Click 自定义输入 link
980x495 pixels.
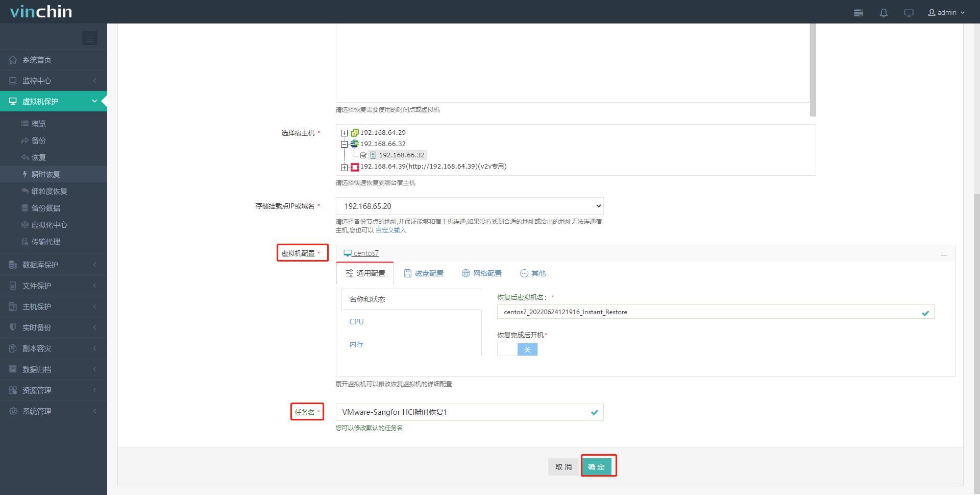(x=391, y=230)
